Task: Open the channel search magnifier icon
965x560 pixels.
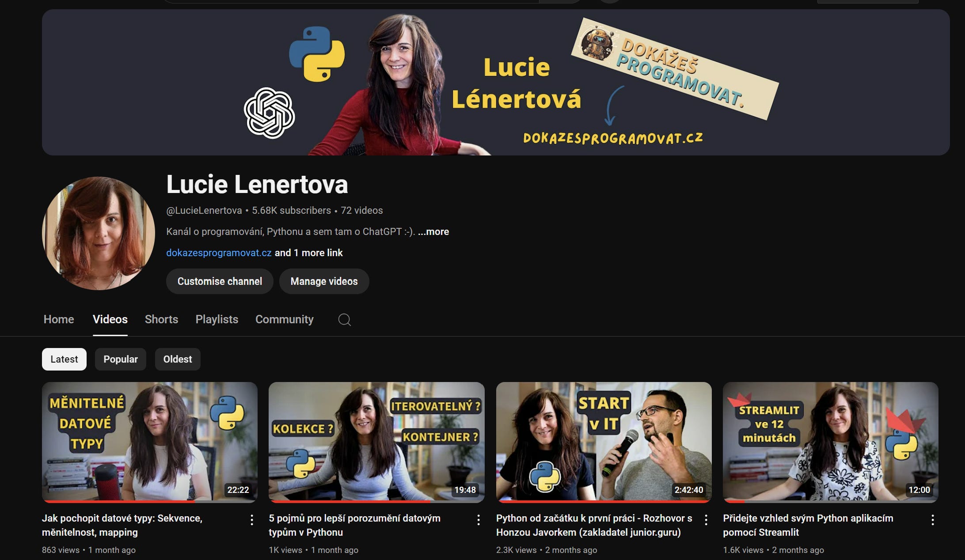Action: click(x=345, y=320)
